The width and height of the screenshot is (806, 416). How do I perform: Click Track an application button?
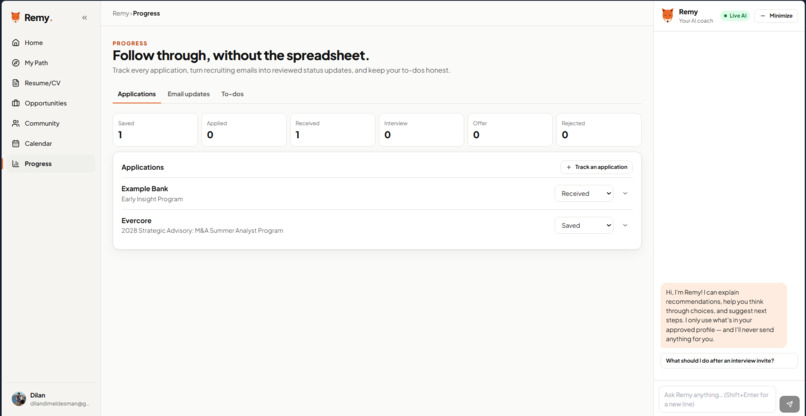point(596,167)
